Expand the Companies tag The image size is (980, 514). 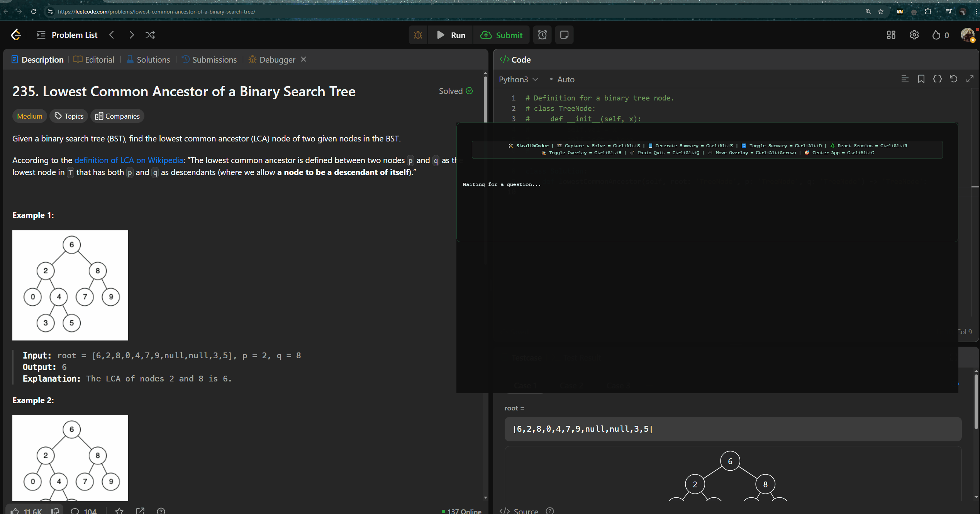[x=117, y=116]
